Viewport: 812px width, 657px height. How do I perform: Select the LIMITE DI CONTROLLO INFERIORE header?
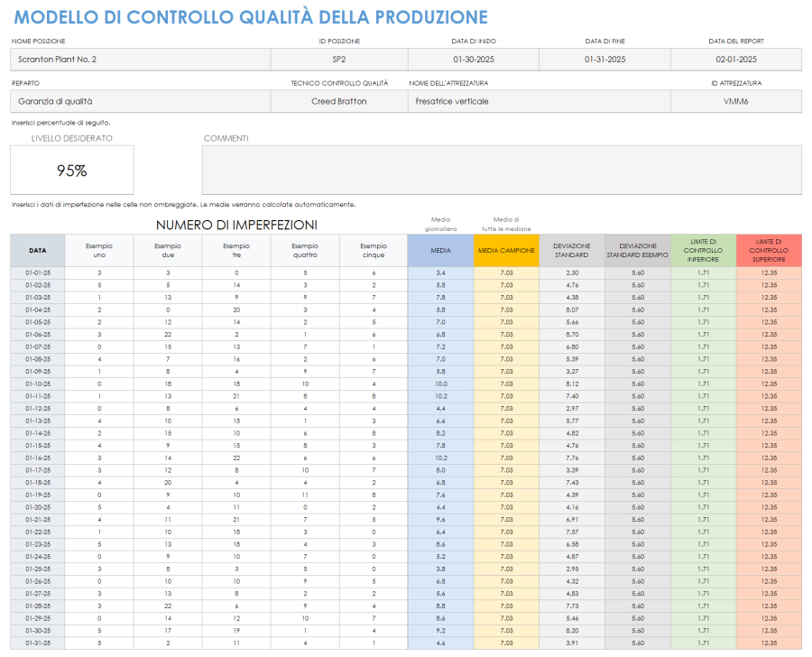(x=702, y=250)
